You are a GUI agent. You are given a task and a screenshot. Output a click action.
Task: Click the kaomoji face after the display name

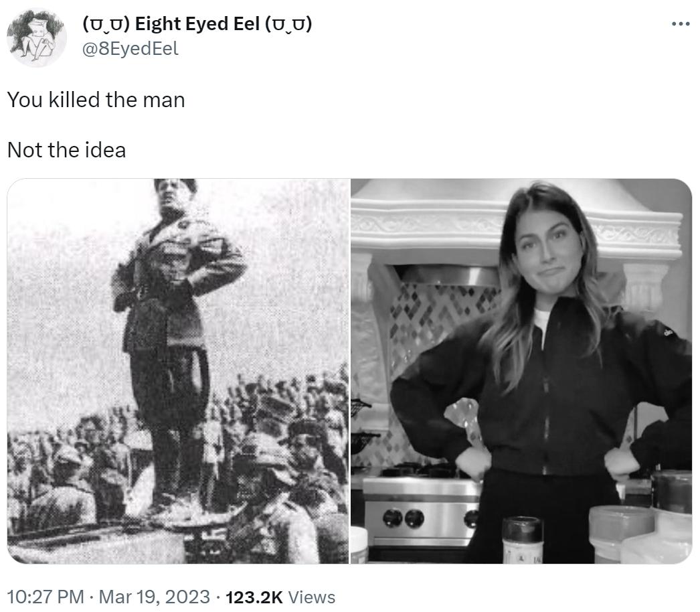[x=288, y=24]
